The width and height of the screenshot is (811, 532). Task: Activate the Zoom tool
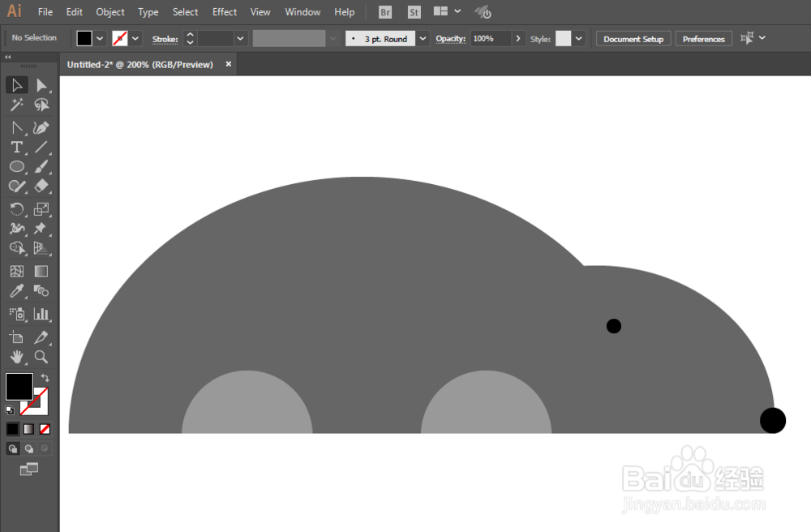tap(41, 357)
